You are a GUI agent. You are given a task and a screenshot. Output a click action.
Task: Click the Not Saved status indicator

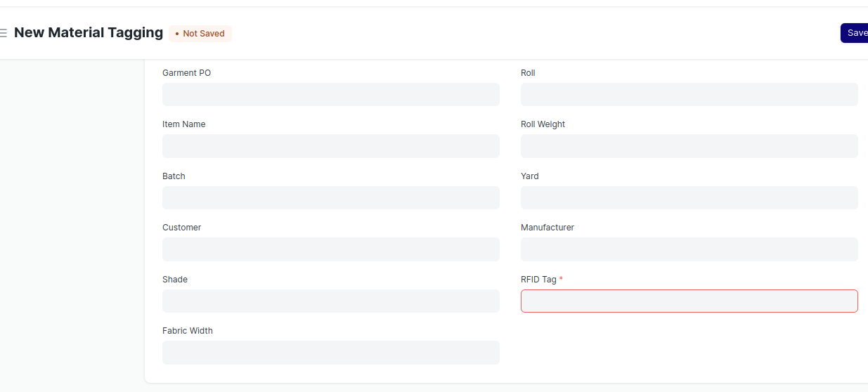click(x=200, y=33)
